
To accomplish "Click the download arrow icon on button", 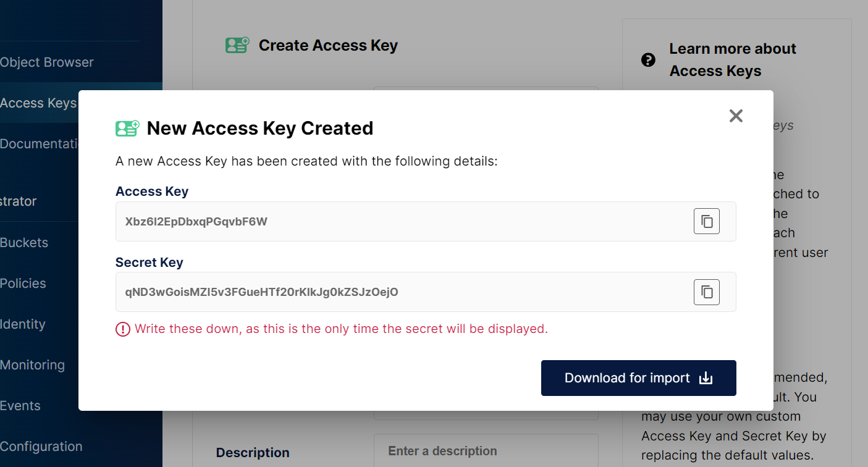I will pyautogui.click(x=706, y=378).
